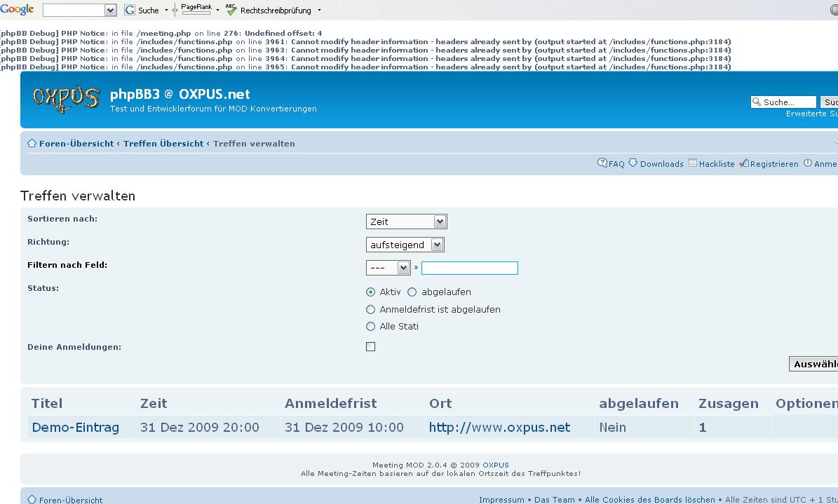Select the Aktiv status radio button
Image resolution: width=838 pixels, height=504 pixels.
[x=371, y=292]
